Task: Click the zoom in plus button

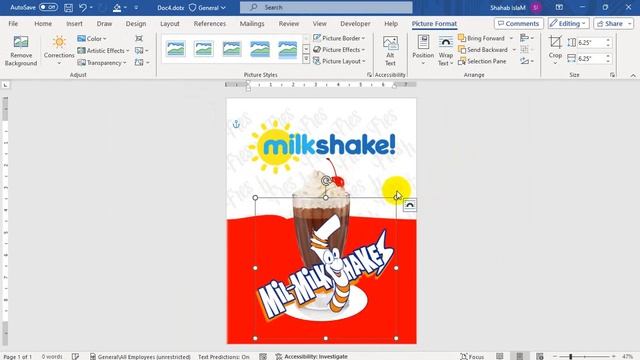Action: (x=613, y=356)
